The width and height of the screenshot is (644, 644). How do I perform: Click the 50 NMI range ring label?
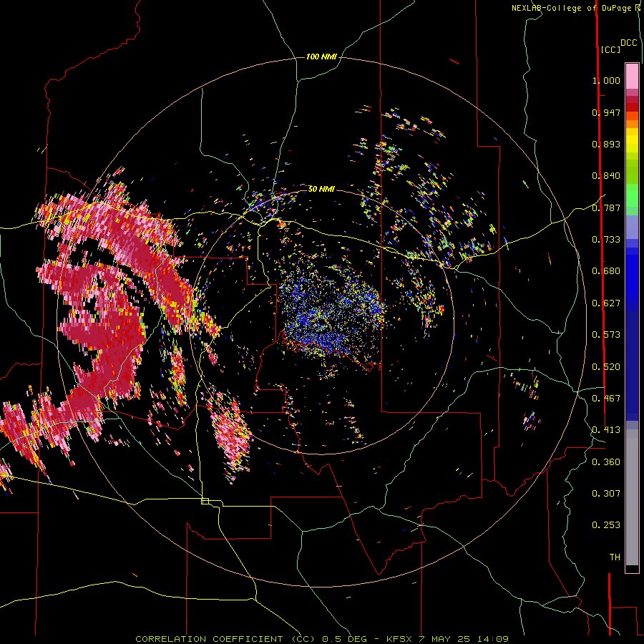coord(321,189)
